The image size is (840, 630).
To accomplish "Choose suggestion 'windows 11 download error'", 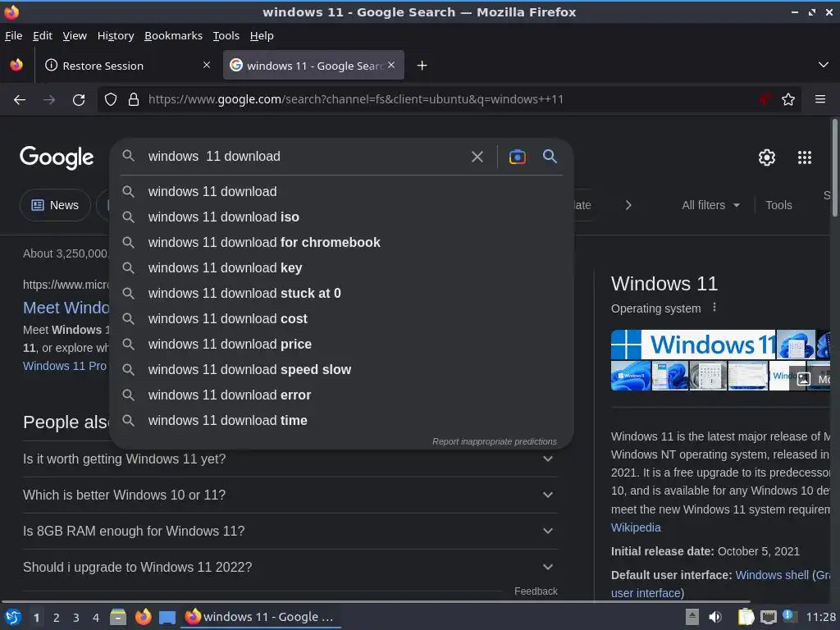I will pos(342,395).
